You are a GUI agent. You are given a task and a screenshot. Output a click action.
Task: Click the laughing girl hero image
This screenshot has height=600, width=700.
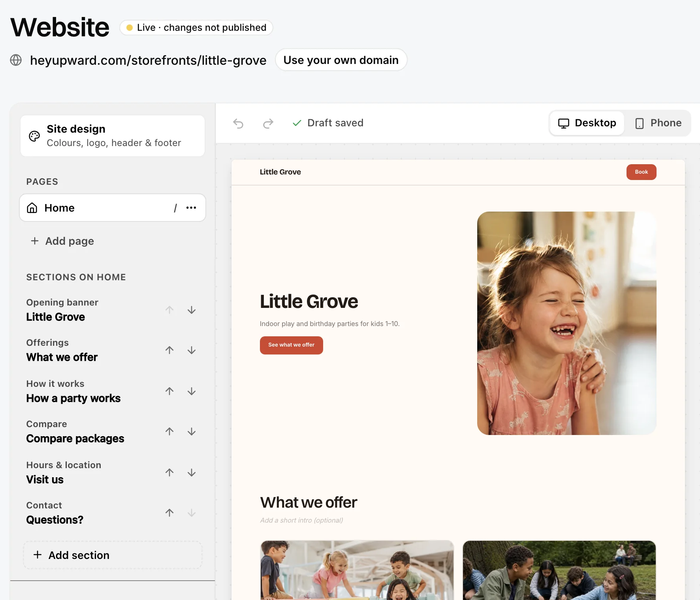[567, 323]
